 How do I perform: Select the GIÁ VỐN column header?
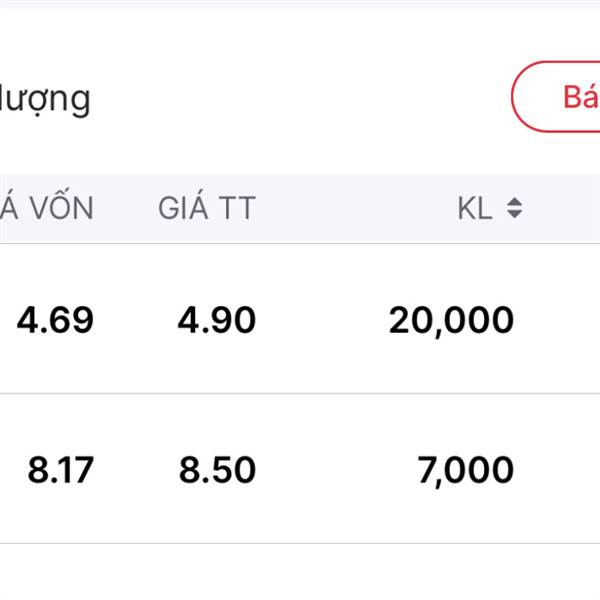(x=46, y=205)
